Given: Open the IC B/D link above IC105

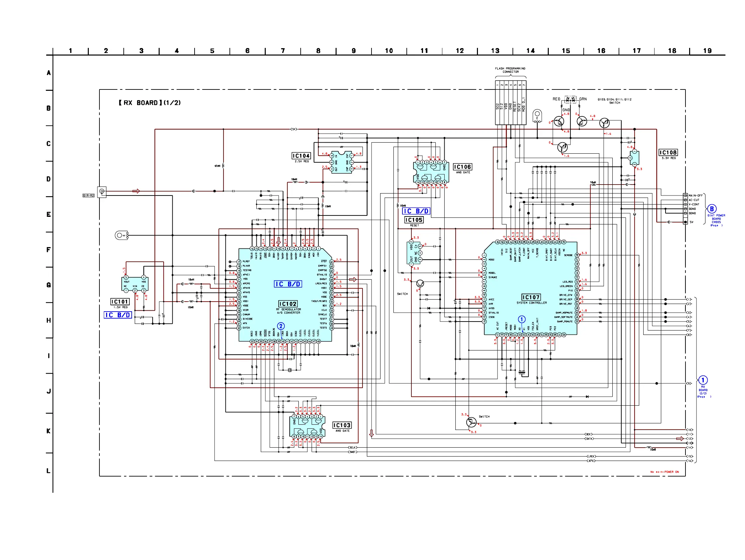Looking at the screenshot, I should (x=416, y=211).
